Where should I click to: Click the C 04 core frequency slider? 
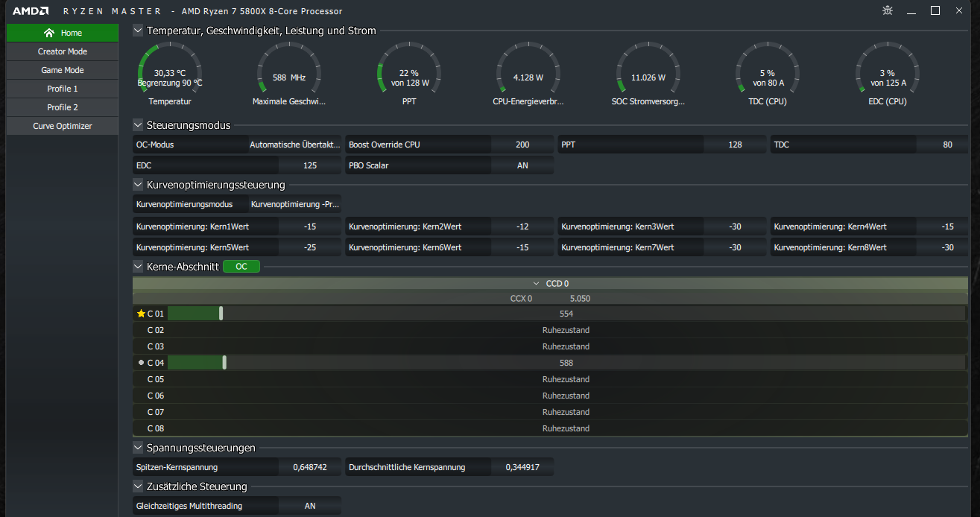tap(566, 363)
